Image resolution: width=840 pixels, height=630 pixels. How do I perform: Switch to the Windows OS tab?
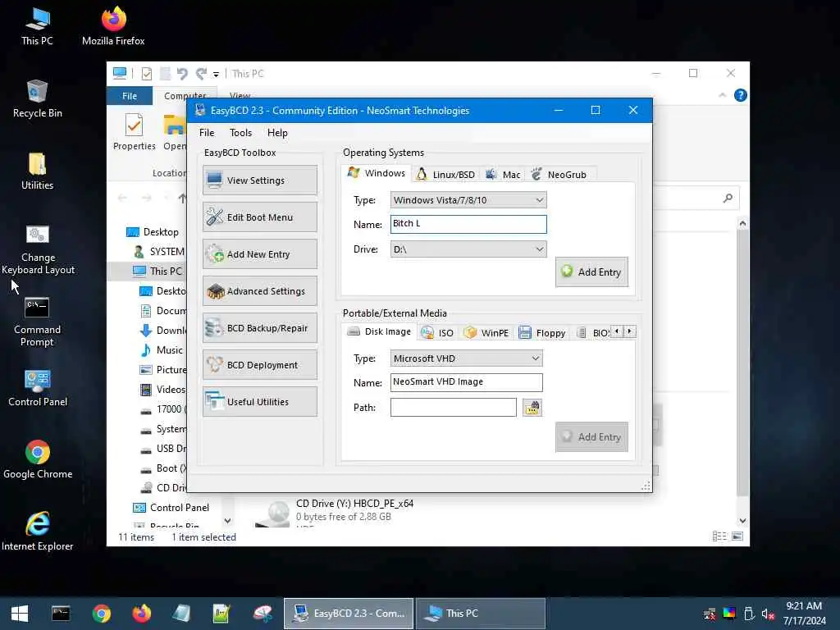376,173
